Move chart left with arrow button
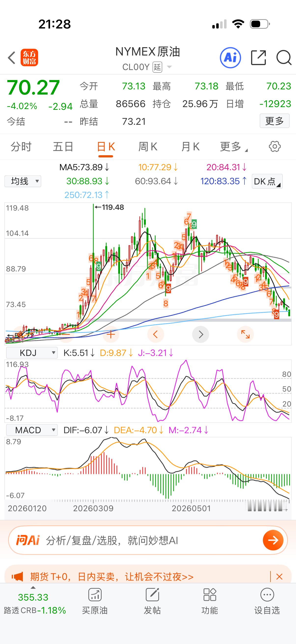Viewport: 296px width, 644px height. click(x=155, y=334)
